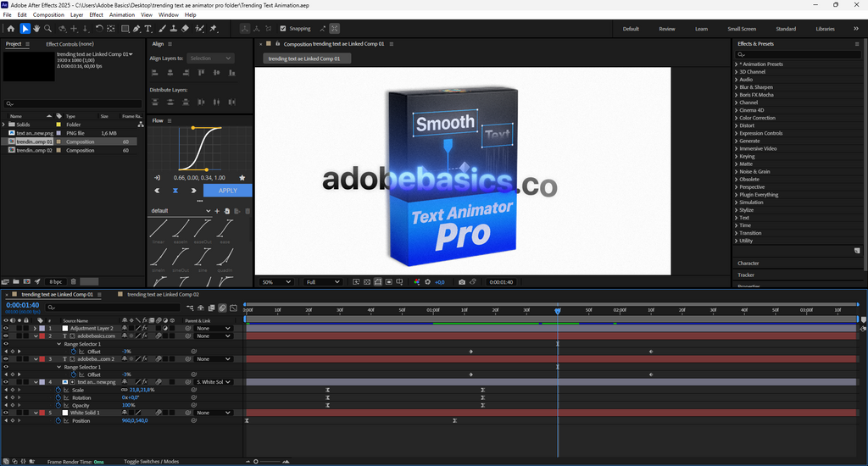Select the Zoom tool in toolbar

pos(47,29)
